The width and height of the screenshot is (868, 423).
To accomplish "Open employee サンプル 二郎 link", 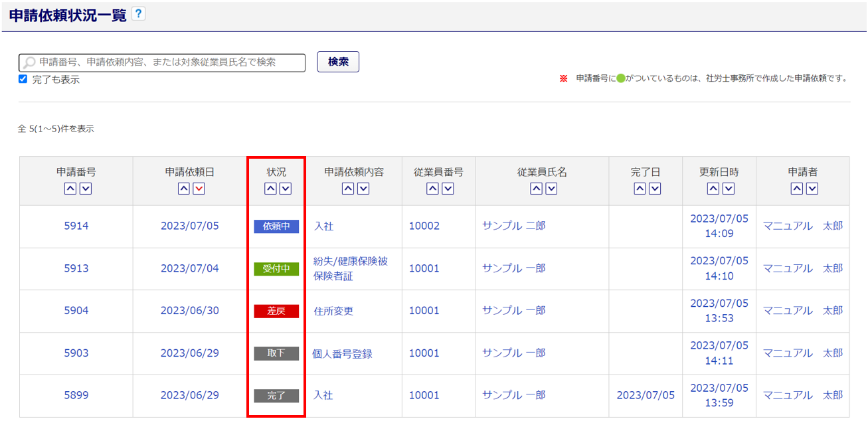I will pos(513,226).
